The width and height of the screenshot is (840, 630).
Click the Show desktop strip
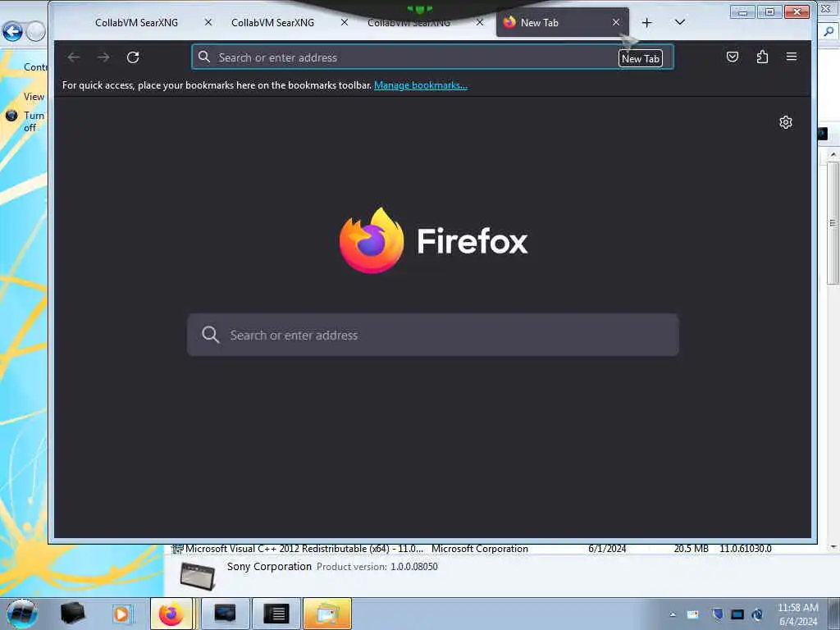(x=833, y=614)
